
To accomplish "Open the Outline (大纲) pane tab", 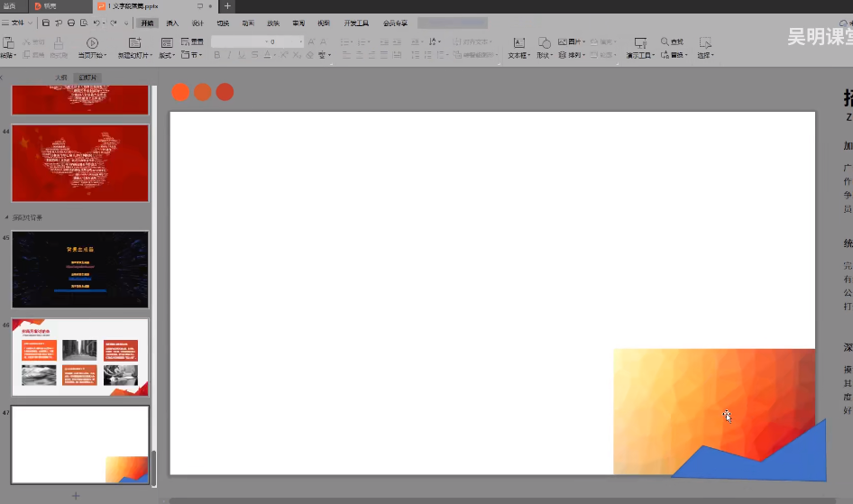I will (61, 78).
